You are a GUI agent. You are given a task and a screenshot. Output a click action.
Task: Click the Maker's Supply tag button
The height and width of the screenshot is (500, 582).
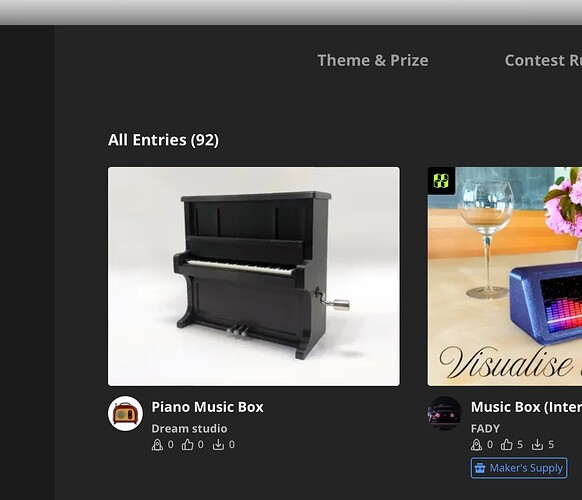click(519, 468)
